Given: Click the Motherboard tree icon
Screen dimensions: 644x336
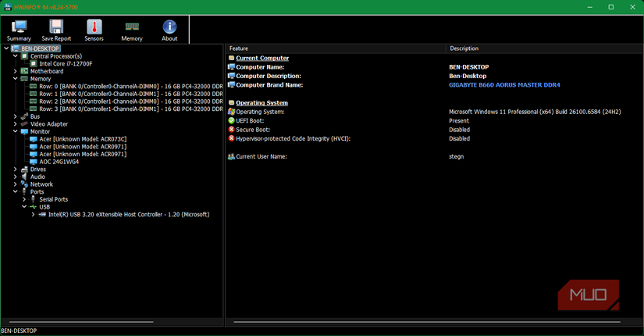Looking at the screenshot, I should tap(24, 71).
